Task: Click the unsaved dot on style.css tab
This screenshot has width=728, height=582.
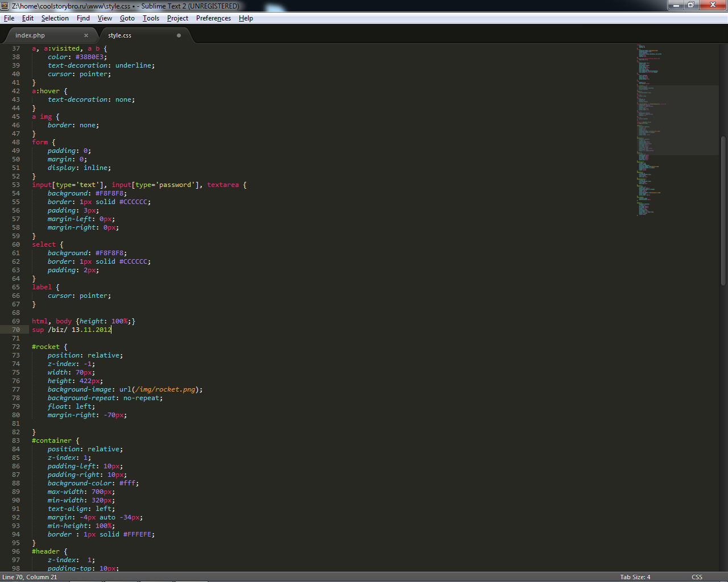Action: click(179, 35)
